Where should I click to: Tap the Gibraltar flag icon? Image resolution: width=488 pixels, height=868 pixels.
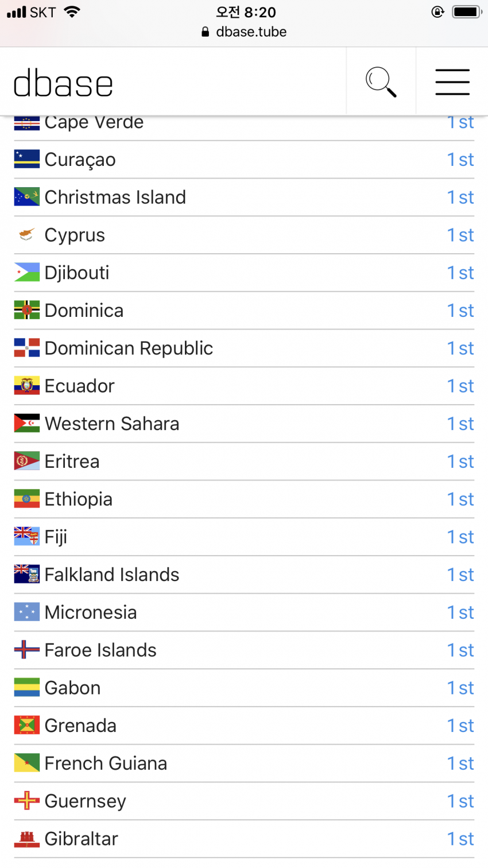[x=27, y=839]
